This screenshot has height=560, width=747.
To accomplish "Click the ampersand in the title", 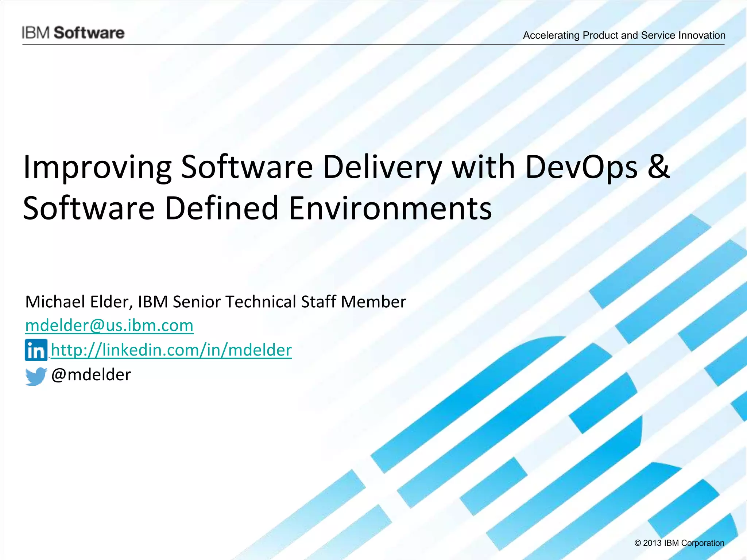I will click(x=659, y=167).
